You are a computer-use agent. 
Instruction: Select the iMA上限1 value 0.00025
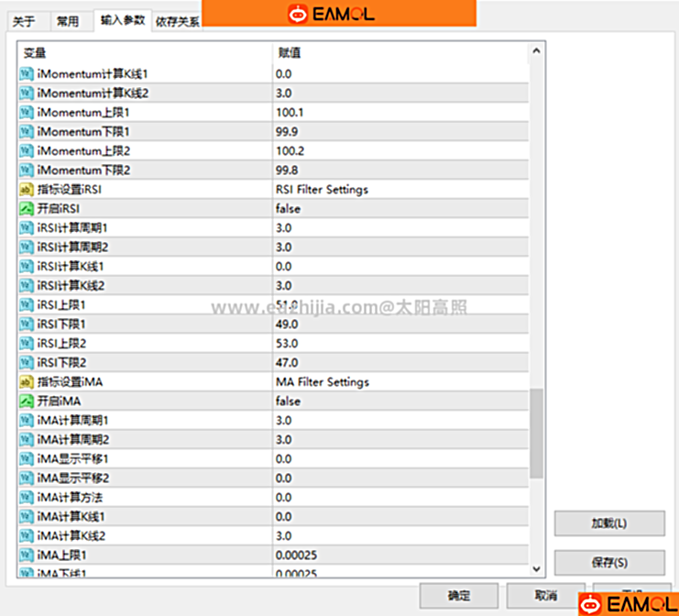click(x=296, y=555)
